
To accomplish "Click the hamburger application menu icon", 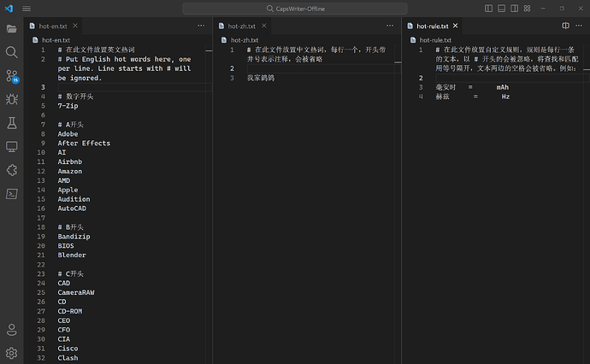I will click(x=27, y=8).
